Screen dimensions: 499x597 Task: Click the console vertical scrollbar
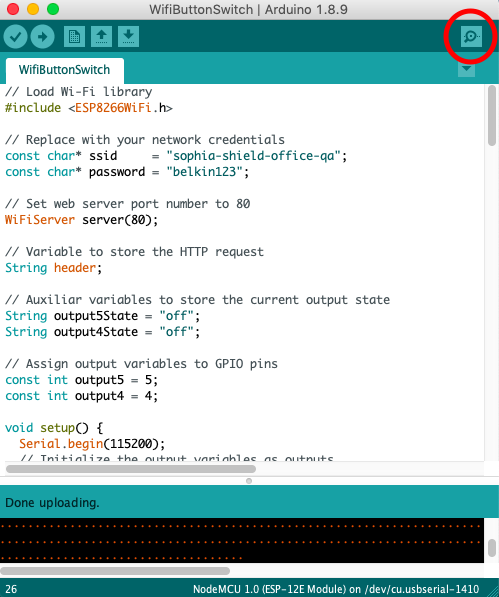tap(492, 548)
